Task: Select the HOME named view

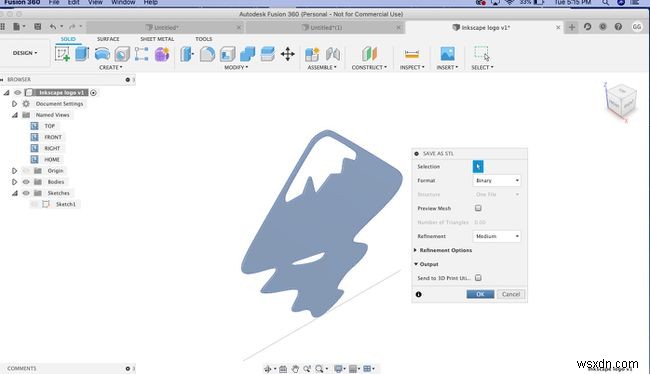Action: [52, 159]
